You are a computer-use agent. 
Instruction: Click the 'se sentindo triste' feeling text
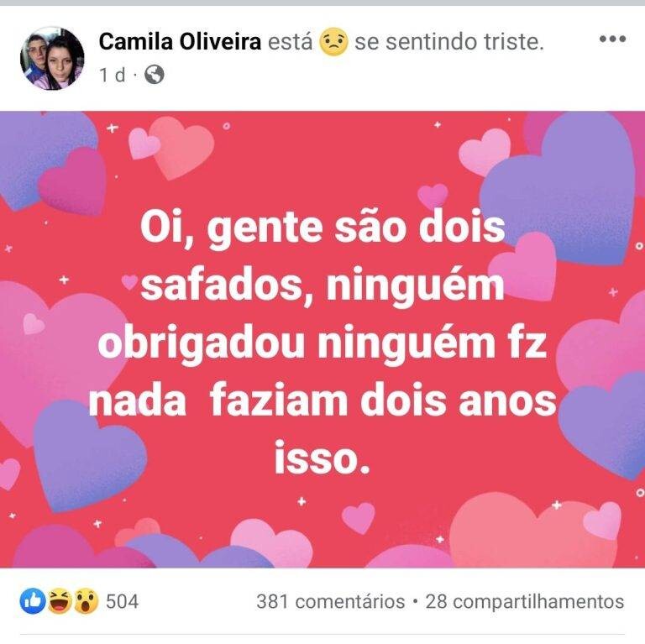[448, 42]
